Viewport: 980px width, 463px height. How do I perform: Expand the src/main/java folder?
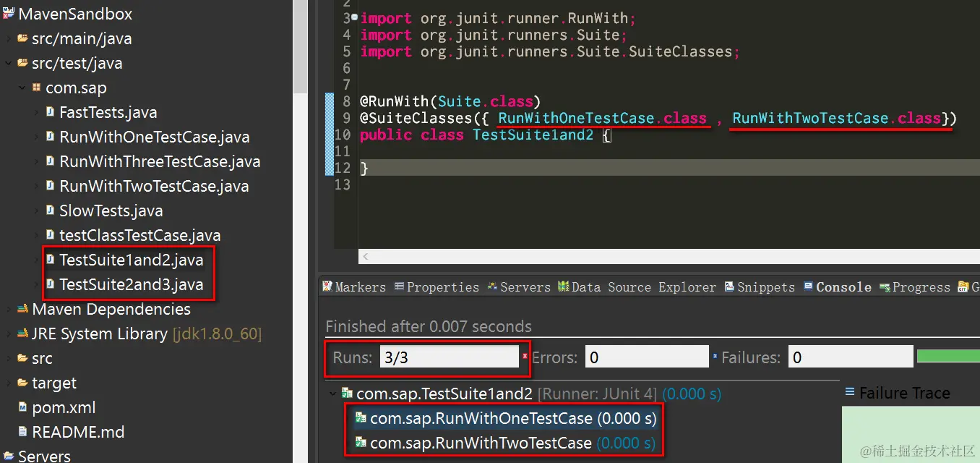pos(8,38)
